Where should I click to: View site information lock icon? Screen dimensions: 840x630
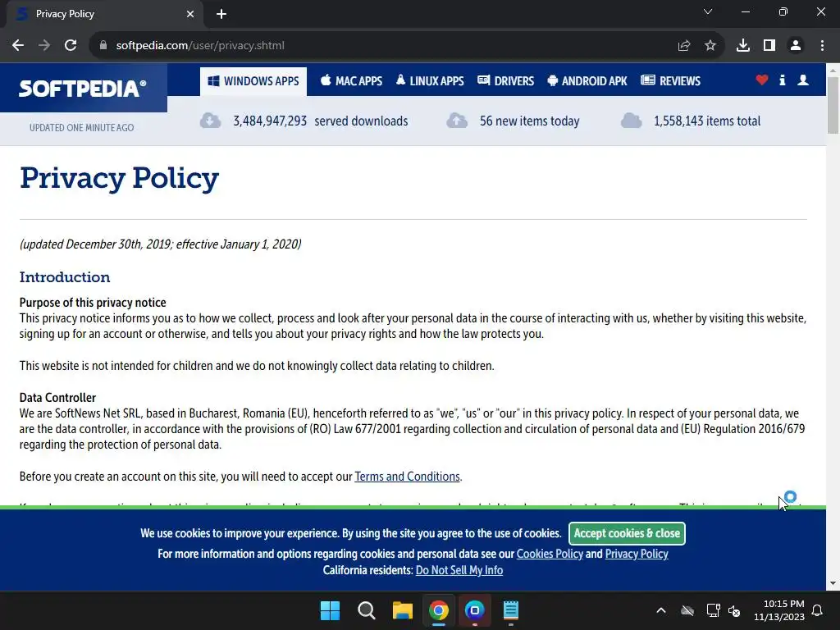click(103, 46)
